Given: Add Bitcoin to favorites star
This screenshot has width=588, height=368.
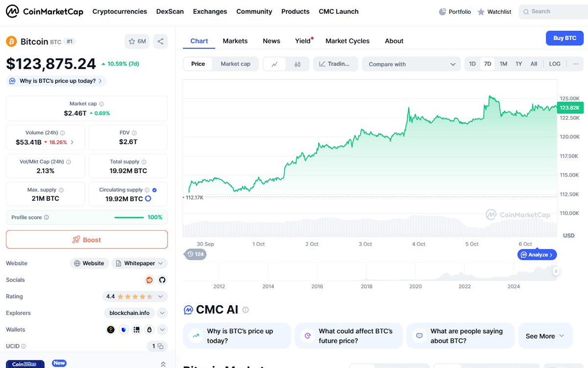Looking at the screenshot, I should [x=131, y=41].
